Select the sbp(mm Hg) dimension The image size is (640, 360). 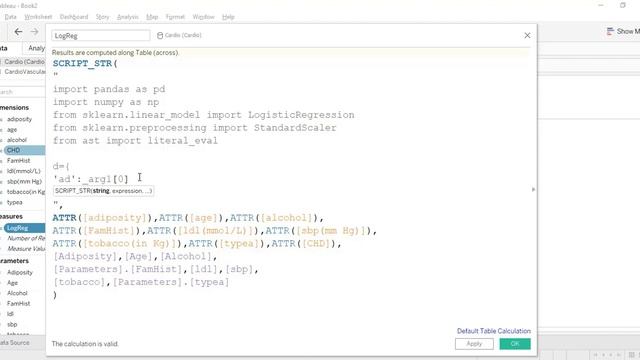coord(24,181)
